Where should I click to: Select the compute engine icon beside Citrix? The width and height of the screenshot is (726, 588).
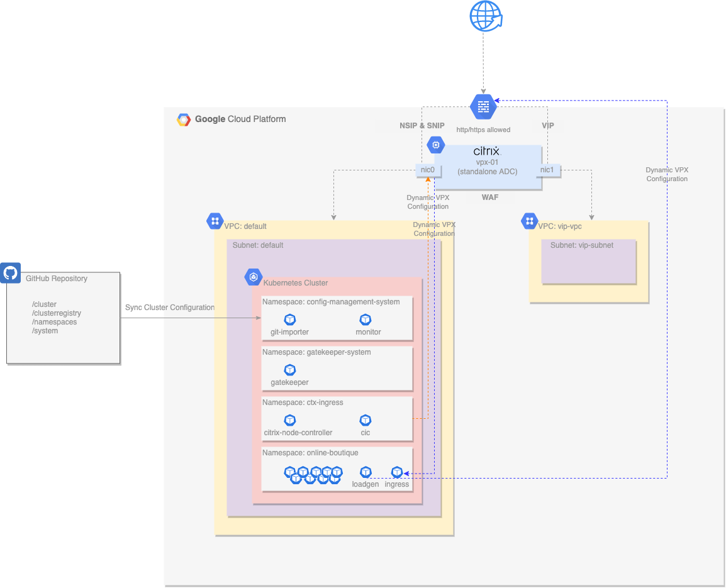[435, 145]
